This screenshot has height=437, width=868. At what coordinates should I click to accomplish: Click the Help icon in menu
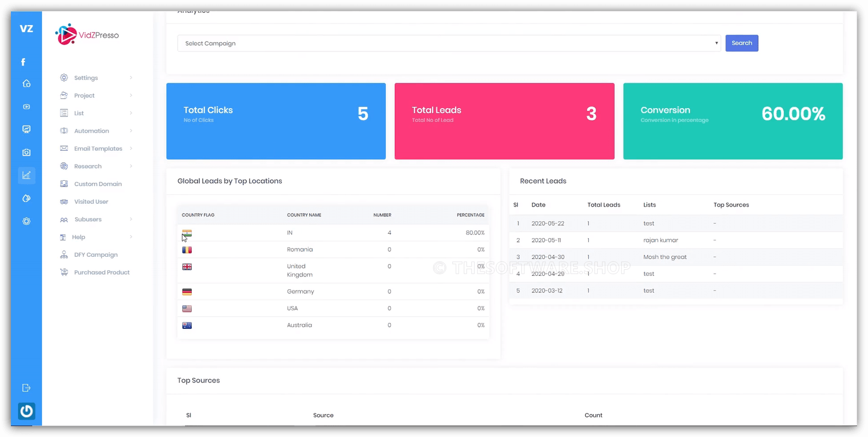63,237
